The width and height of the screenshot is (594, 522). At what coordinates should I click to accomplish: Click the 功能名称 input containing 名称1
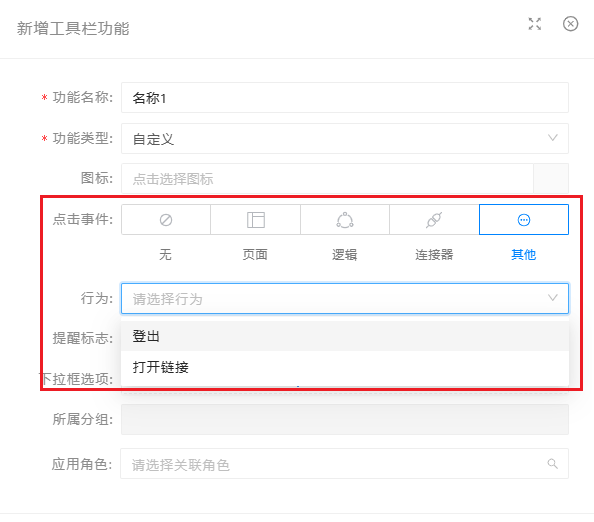[x=345, y=98]
